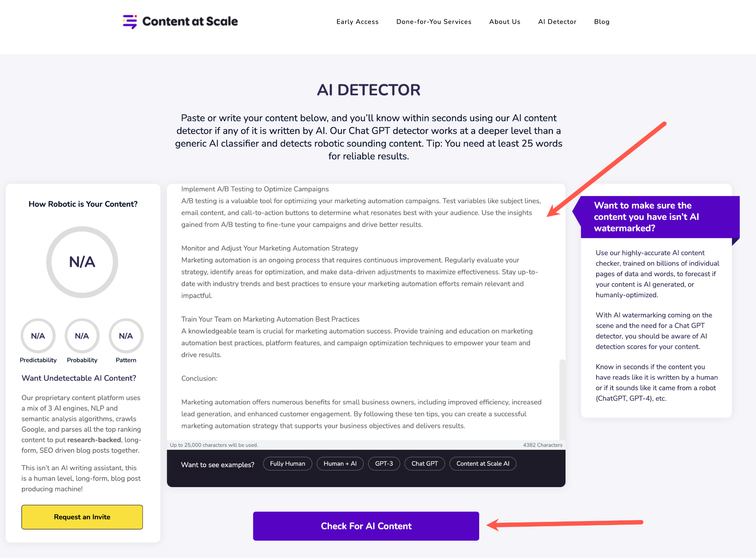The height and width of the screenshot is (558, 756).
Task: Select the Fully Human example button
Action: (288, 463)
